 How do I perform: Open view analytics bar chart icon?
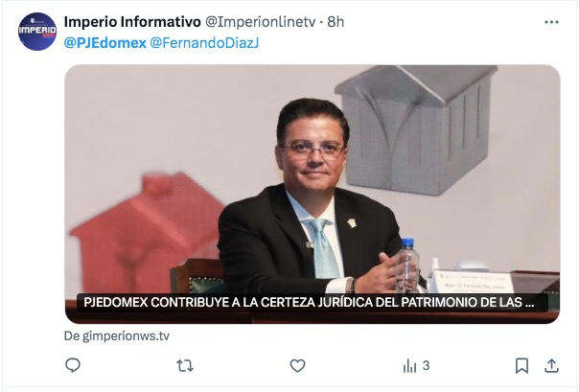pos(409,366)
